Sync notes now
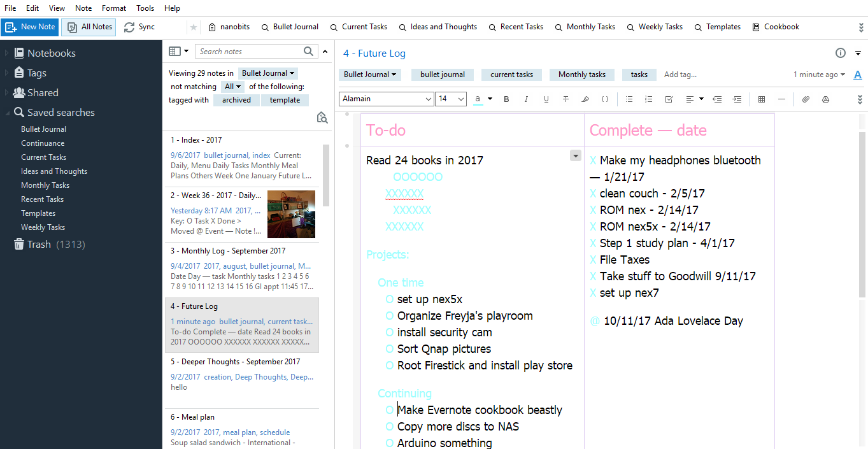868x449 pixels. [x=139, y=27]
